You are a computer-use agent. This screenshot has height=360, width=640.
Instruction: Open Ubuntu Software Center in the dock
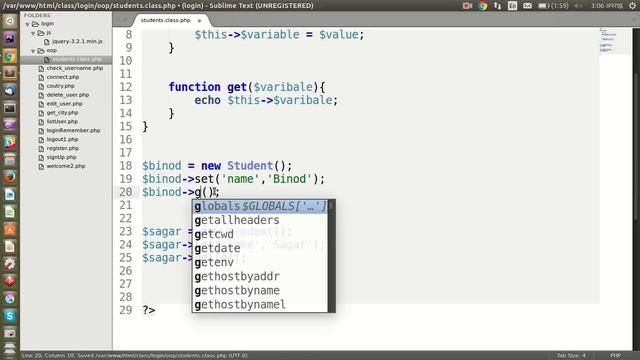(9, 229)
